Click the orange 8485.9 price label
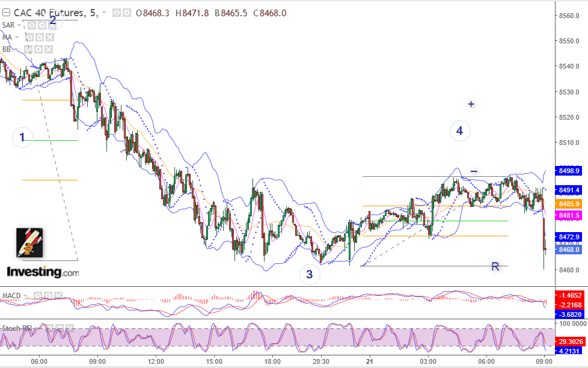Image resolution: width=588 pixels, height=368 pixels. coord(569,204)
